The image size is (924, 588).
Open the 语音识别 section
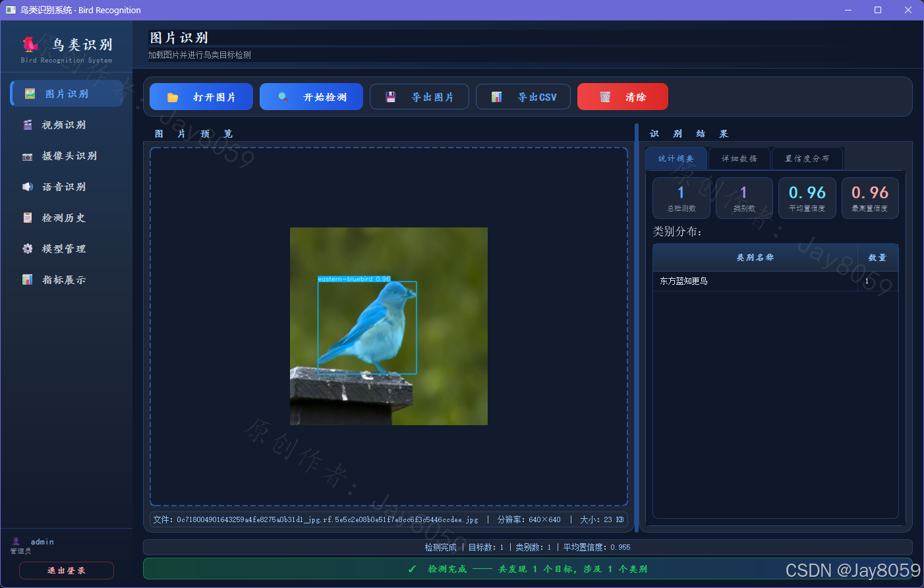pos(67,187)
